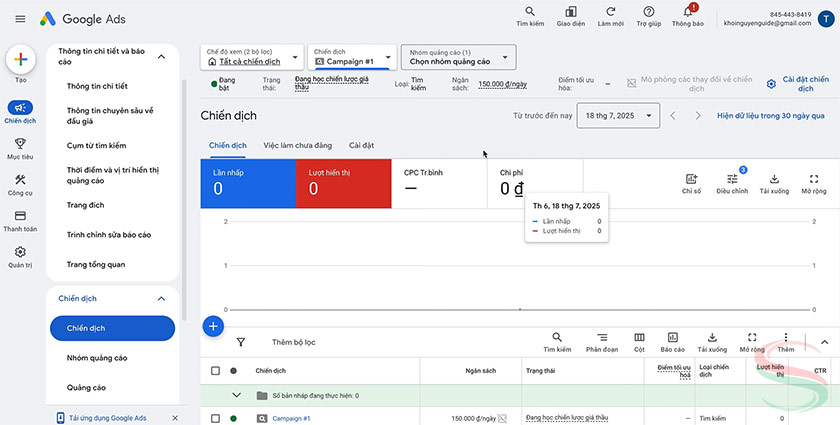This screenshot has height=425, width=840.
Task: Collapse the Chiến dịch section in sidebar
Action: [x=161, y=299]
